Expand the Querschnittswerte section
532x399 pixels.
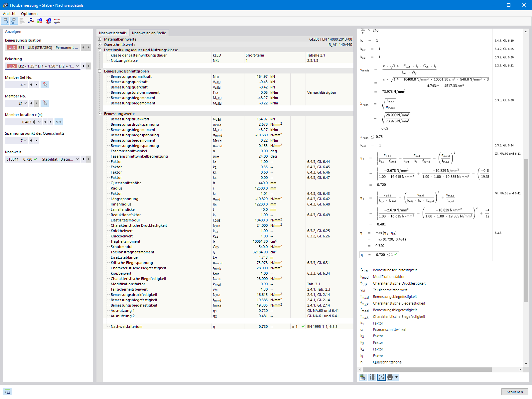(x=99, y=45)
